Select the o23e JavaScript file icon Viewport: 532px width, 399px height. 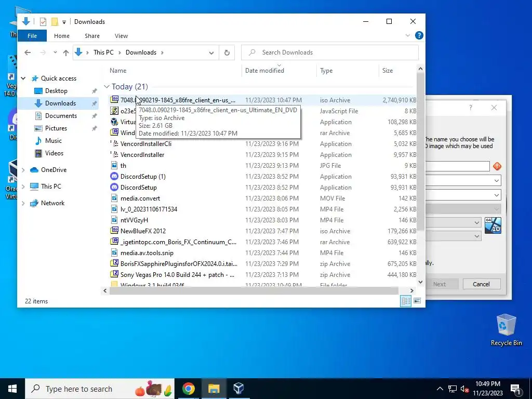[114, 111]
